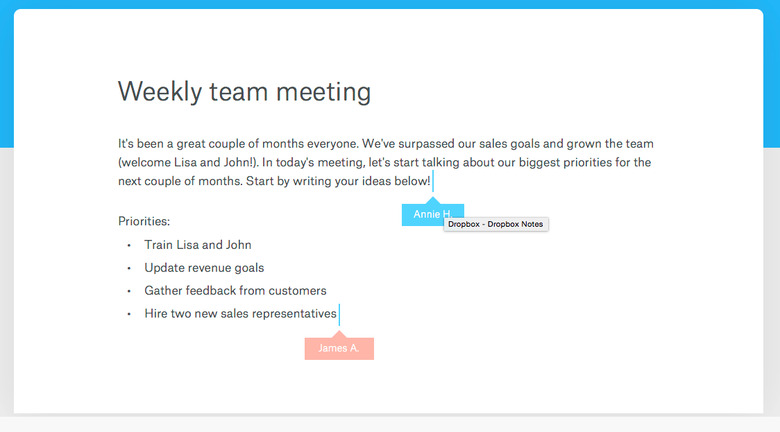This screenshot has height=432, width=780.
Task: Click James's caret after 'representatives'
Action: 339,315
